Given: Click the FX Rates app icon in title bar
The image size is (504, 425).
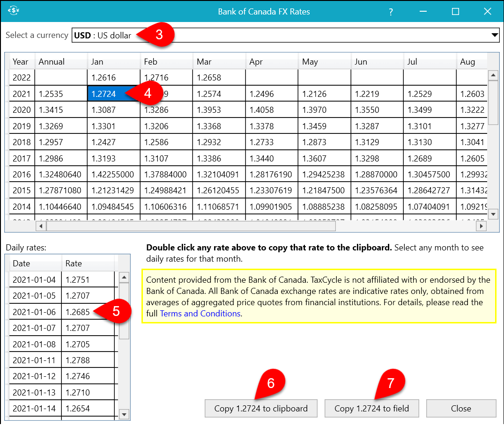Looking at the screenshot, I should click(x=14, y=11).
